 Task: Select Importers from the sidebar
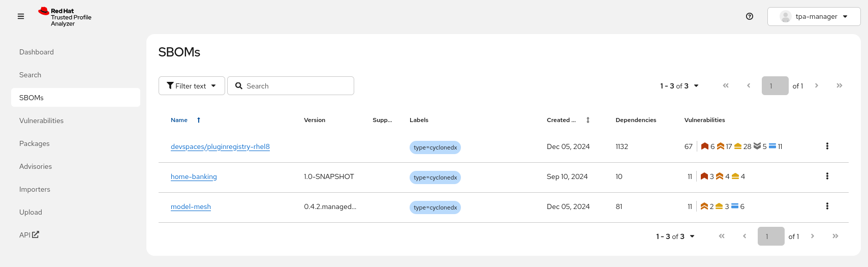tap(35, 189)
